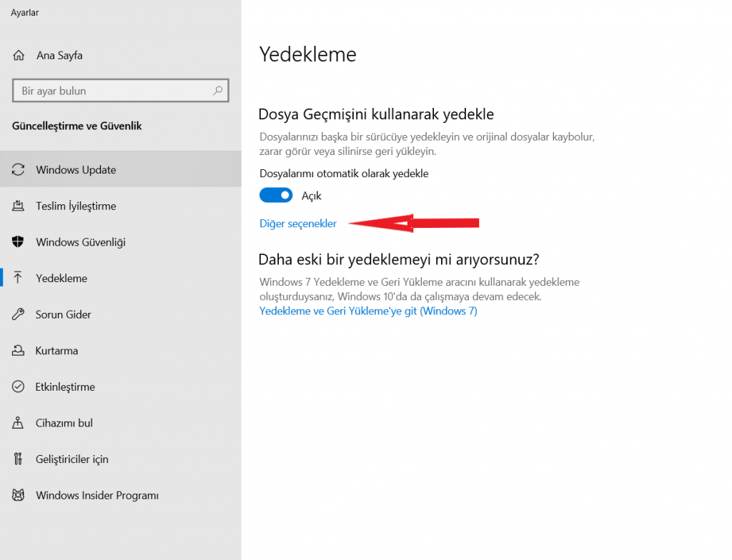Open Sorun Gider page

120,314
